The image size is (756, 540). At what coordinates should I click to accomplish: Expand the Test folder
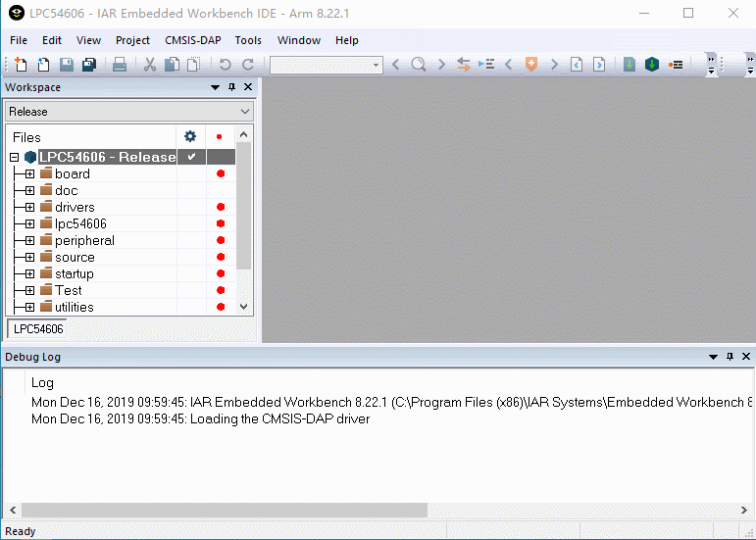coord(29,290)
